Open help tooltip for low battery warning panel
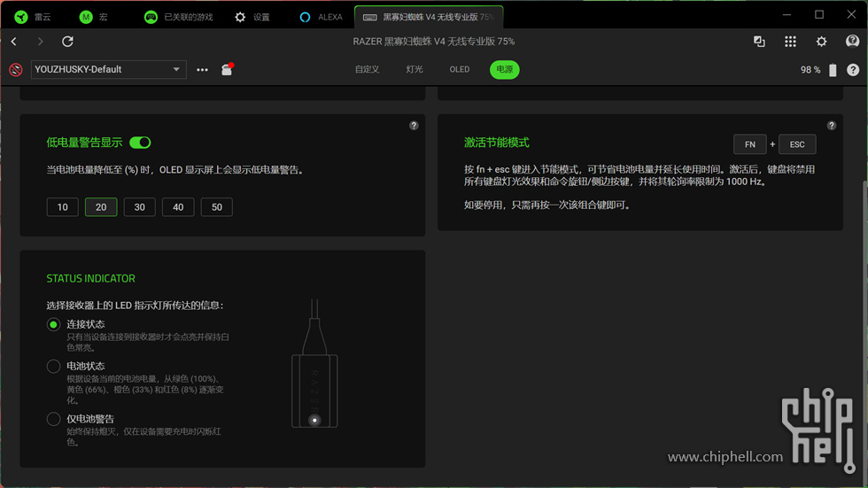Screen dimensions: 868x488 coord(414,126)
